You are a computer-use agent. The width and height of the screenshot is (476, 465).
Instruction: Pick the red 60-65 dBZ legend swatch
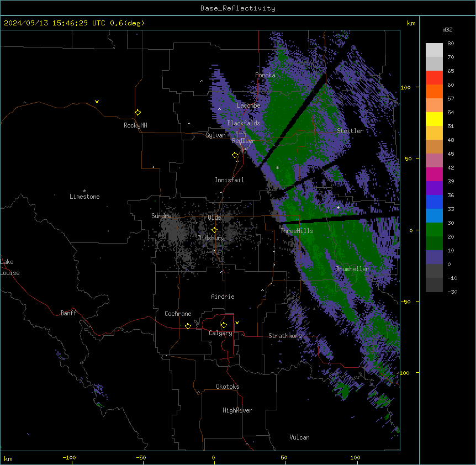pos(434,77)
